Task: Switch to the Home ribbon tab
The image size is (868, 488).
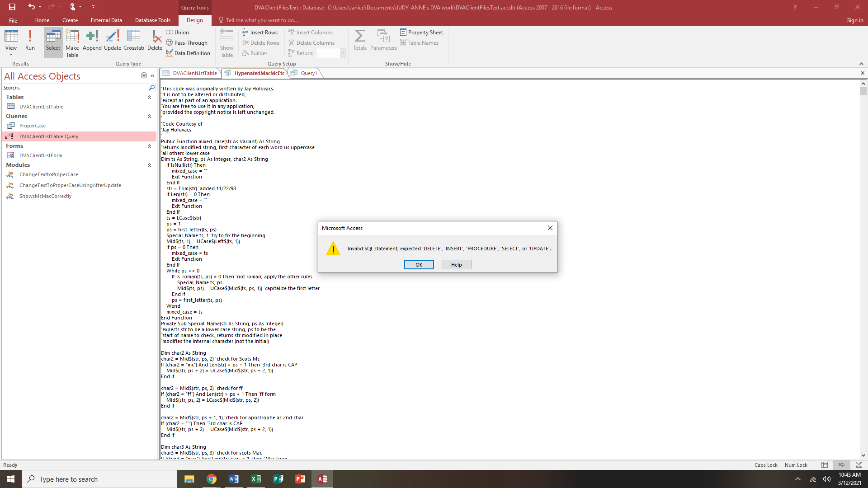Action: point(42,20)
